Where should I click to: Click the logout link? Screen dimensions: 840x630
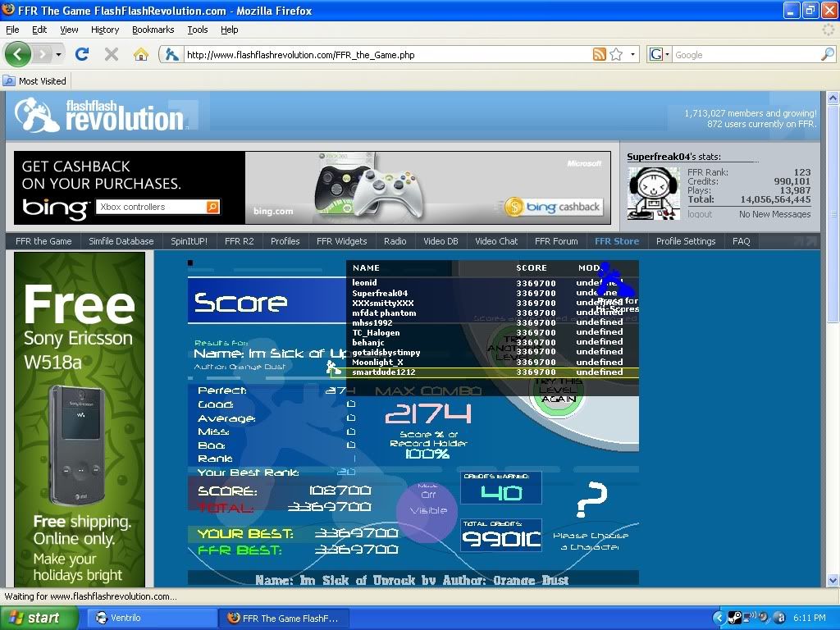click(700, 214)
